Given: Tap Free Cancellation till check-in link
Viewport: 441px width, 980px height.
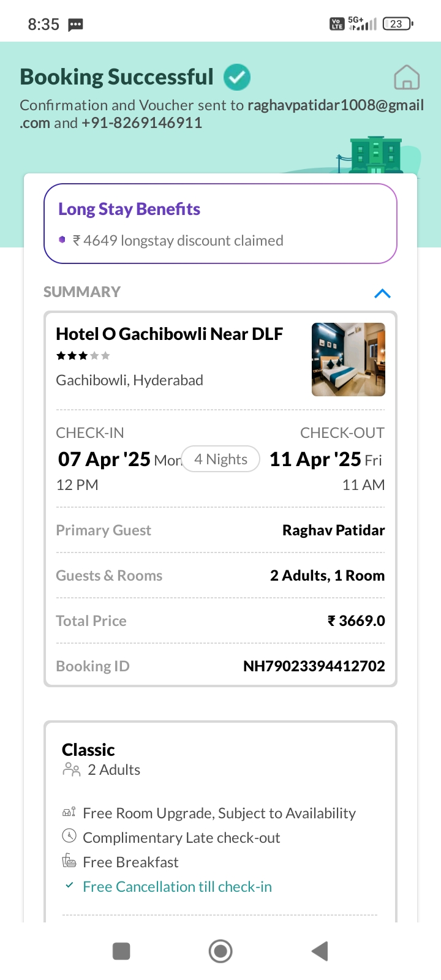Looking at the screenshot, I should click(177, 886).
